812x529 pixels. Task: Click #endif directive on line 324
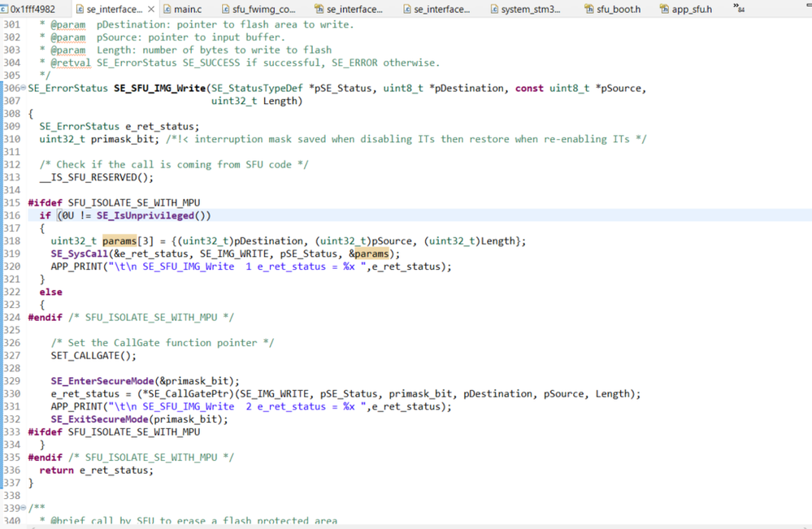pyautogui.click(x=45, y=317)
